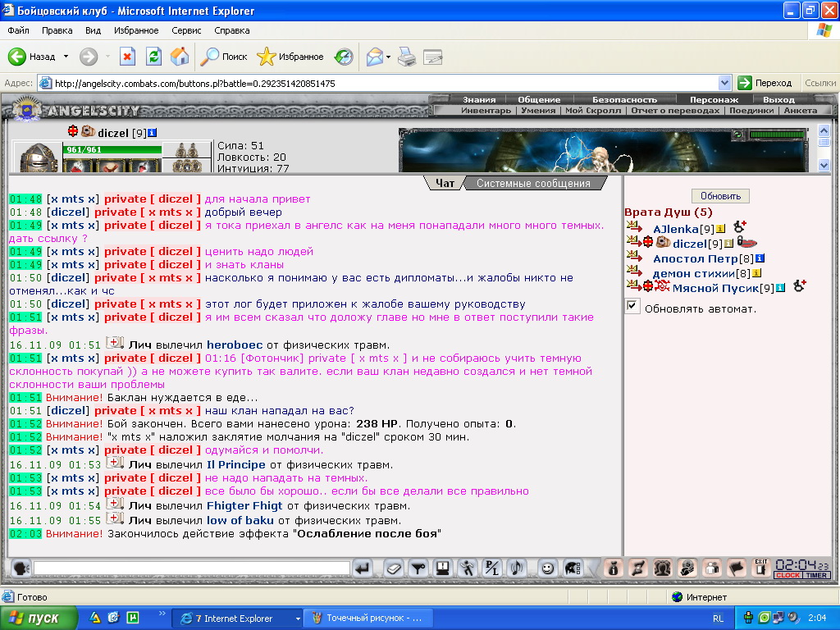Open the Избранное menu in the menu bar
Image resolution: width=840 pixels, height=630 pixels.
[136, 30]
